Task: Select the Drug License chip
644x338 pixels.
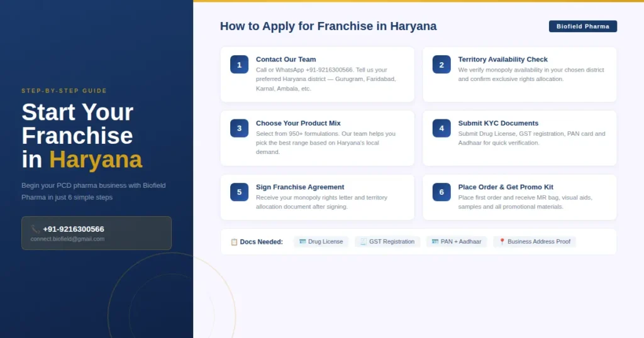Action: tap(321, 242)
